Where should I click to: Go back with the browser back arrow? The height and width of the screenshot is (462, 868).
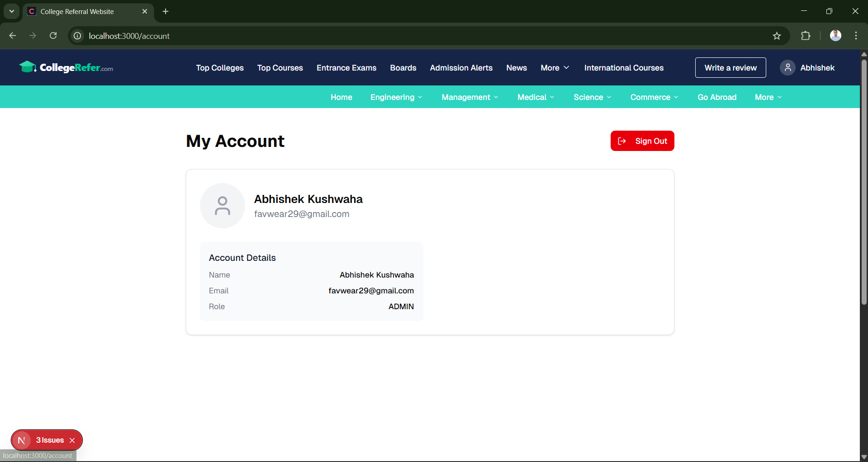click(x=13, y=36)
